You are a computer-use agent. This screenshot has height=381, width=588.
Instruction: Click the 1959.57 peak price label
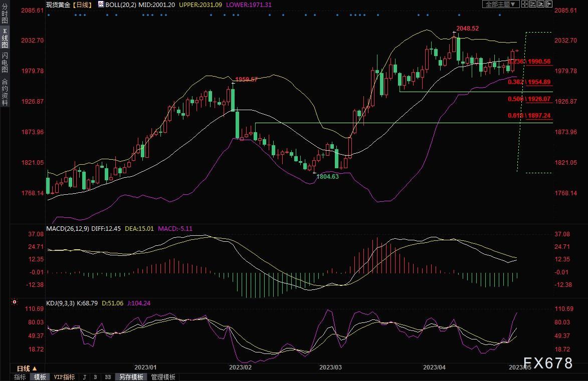click(246, 79)
